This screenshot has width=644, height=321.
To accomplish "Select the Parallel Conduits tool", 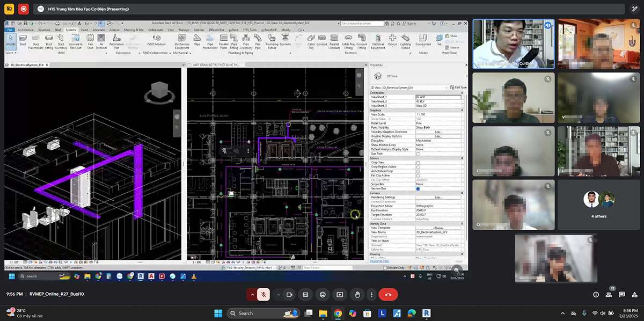I will (x=334, y=42).
